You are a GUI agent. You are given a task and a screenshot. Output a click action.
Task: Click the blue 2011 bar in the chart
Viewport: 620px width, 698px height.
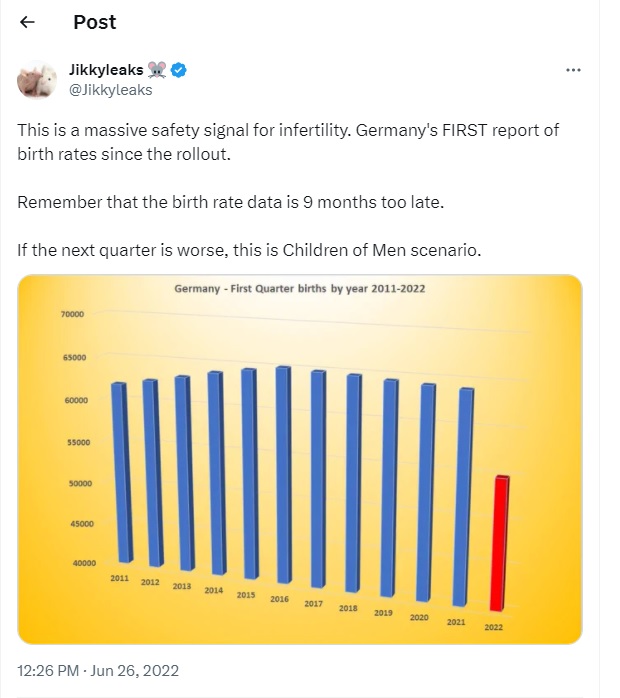coord(121,472)
